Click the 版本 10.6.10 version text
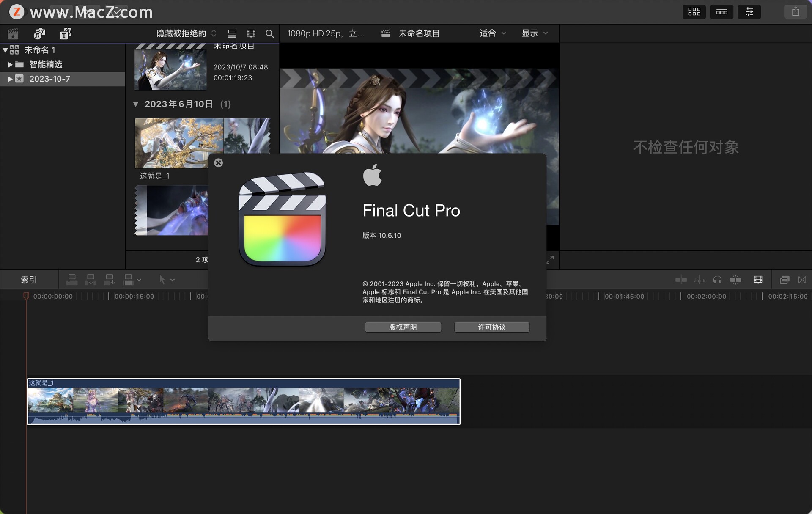 pos(381,235)
